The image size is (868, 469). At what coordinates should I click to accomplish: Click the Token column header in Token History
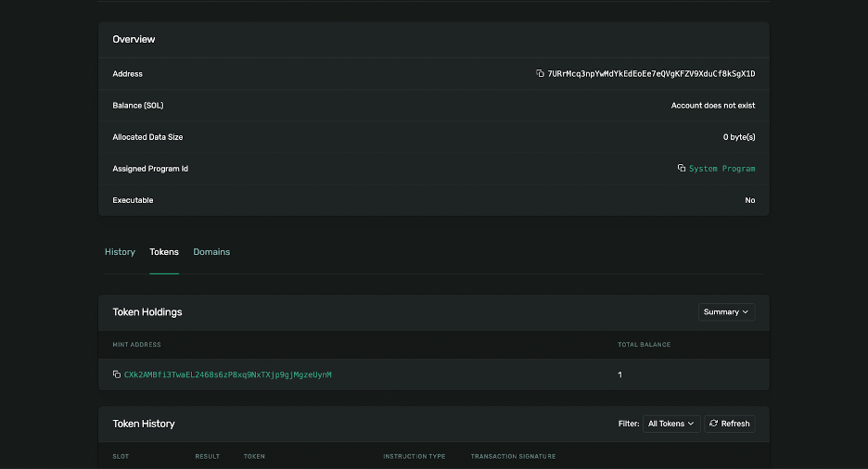[254, 456]
